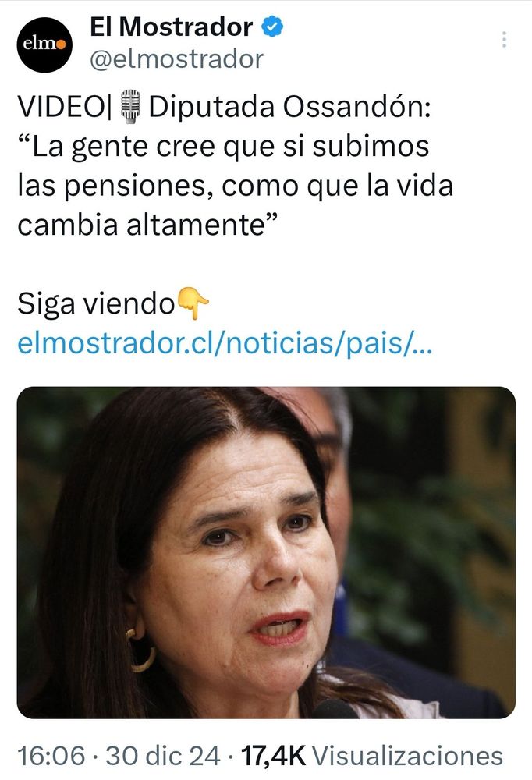Screen dimensions: 532x780
Task: Follow the elmostrador.cl/noticias/pais link
Action: (x=225, y=342)
